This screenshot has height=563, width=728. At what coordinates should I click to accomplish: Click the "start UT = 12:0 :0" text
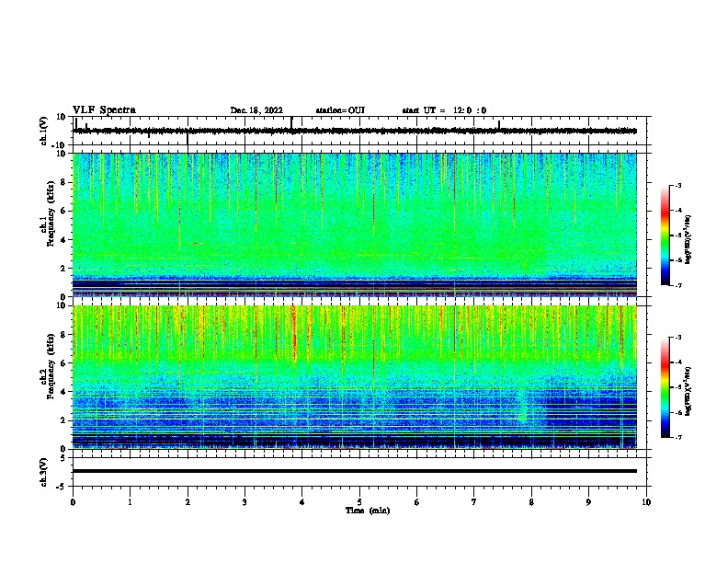point(444,110)
